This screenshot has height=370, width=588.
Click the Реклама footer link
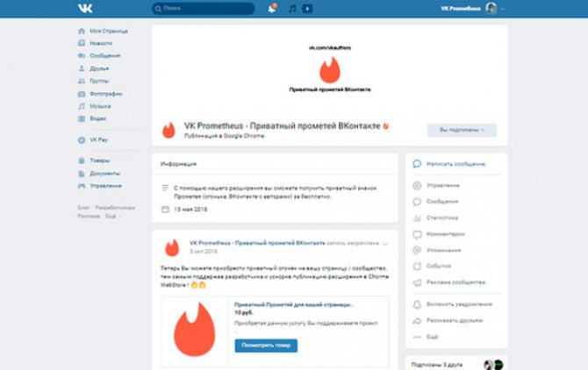89,216
